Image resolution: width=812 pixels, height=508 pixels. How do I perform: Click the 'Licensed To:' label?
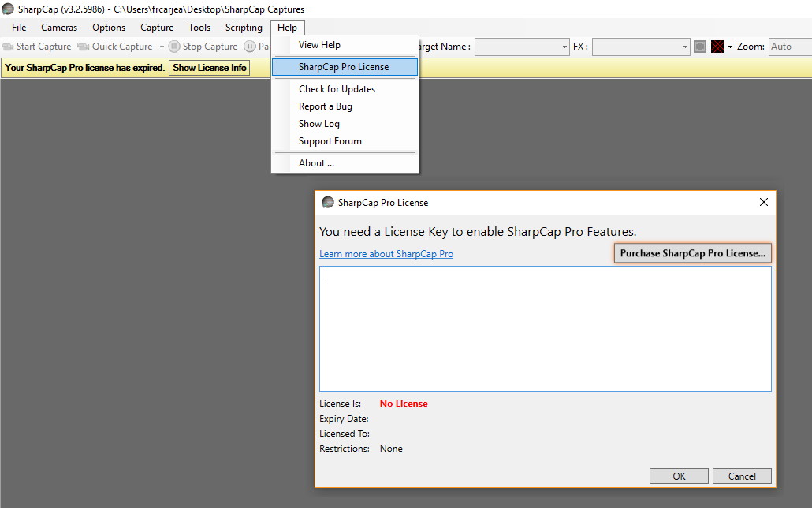pos(345,434)
